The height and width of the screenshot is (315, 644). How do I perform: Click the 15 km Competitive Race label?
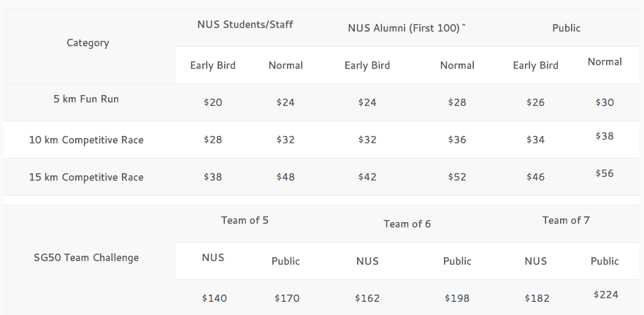86,178
